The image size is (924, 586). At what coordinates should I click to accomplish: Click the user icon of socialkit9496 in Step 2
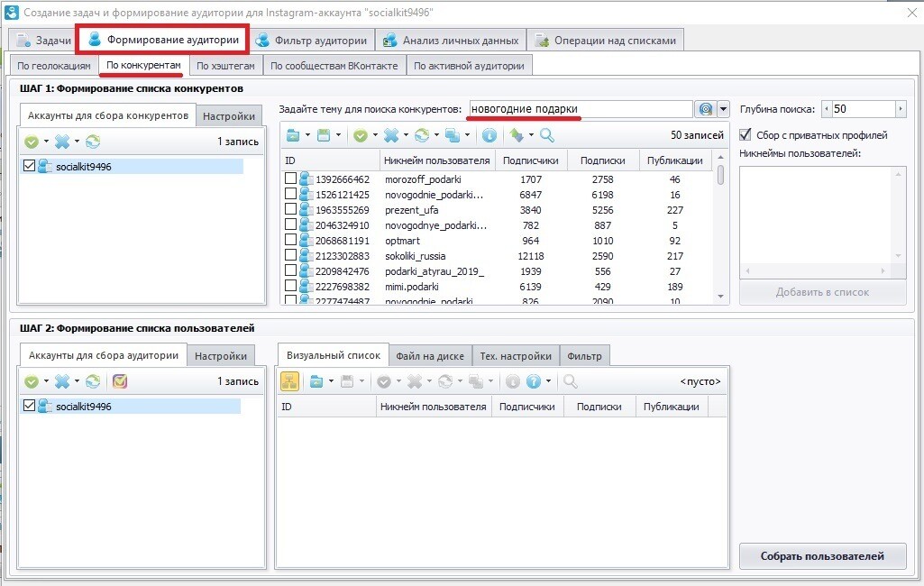[44, 407]
